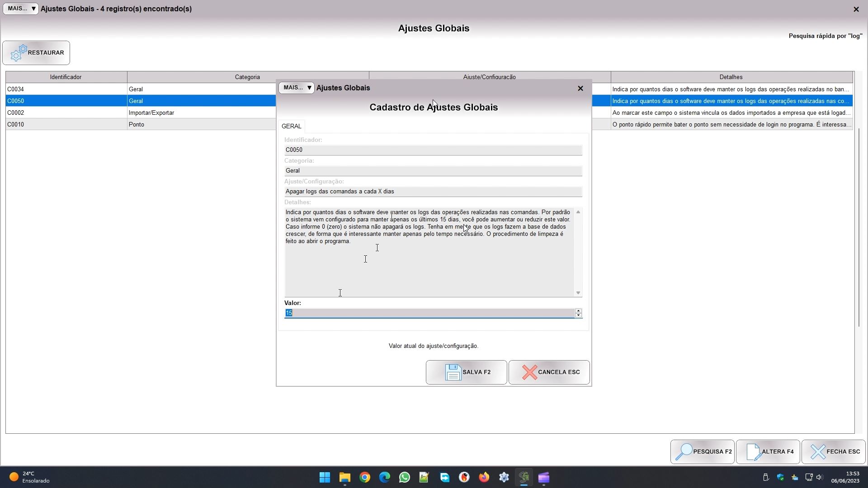Viewport: 868px width, 488px height.
Task: Click the SALVA F2 floppy disk button
Action: [x=466, y=372]
